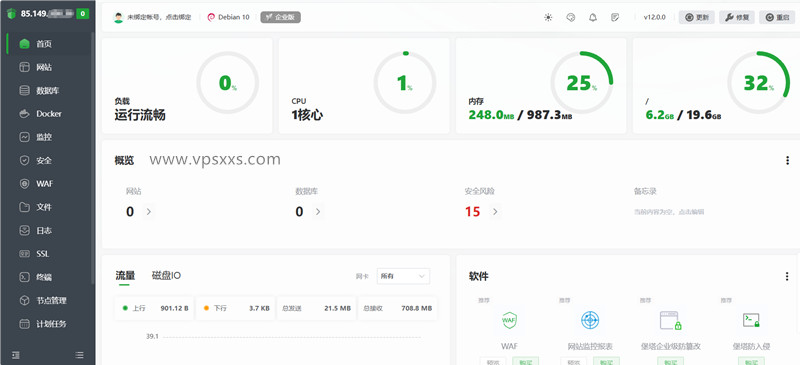Screen dimensions: 800x365
Task: Switch to the 磁盘IO tab
Action: point(166,276)
